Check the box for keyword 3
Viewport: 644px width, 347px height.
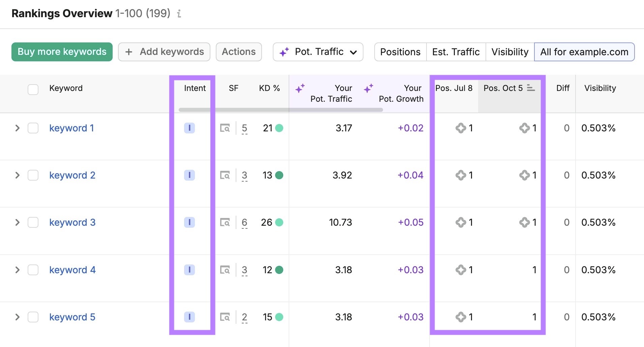[x=33, y=222]
